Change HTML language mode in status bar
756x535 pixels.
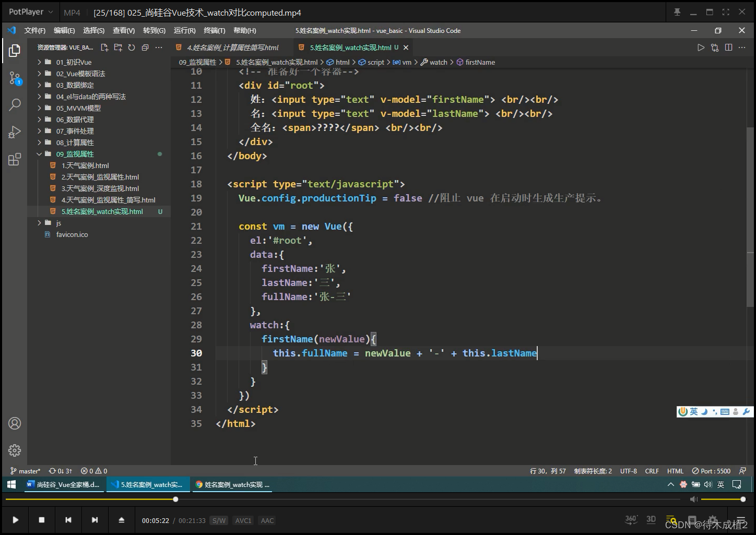(x=675, y=471)
